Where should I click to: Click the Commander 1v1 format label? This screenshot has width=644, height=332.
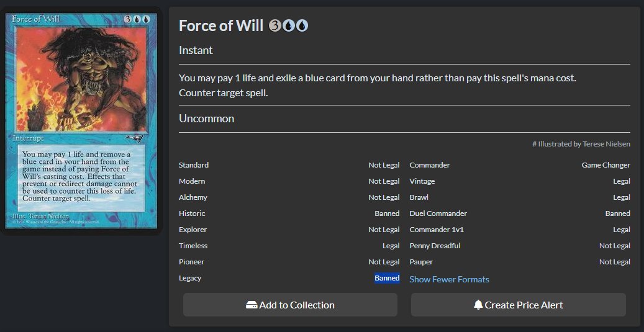pos(437,230)
